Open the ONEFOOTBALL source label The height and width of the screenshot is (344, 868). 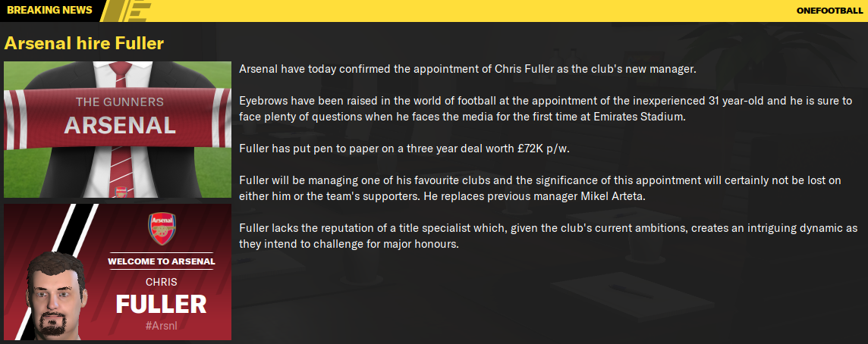pos(829,11)
